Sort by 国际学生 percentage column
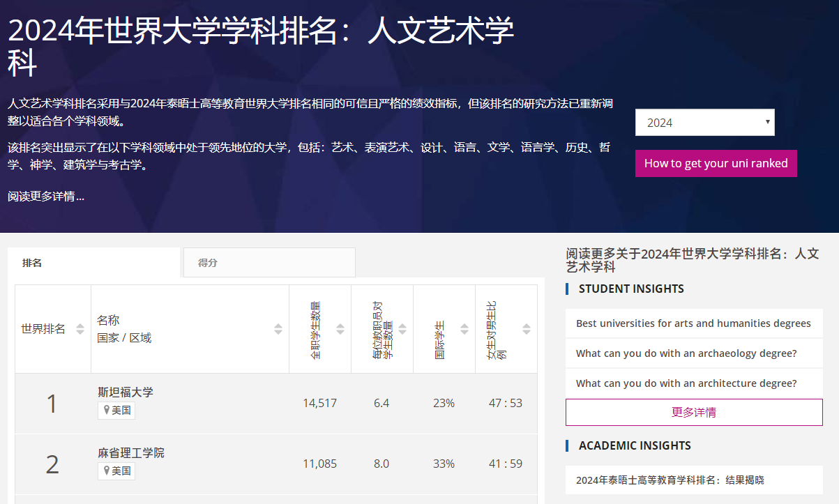The image size is (839, 504). (x=464, y=329)
